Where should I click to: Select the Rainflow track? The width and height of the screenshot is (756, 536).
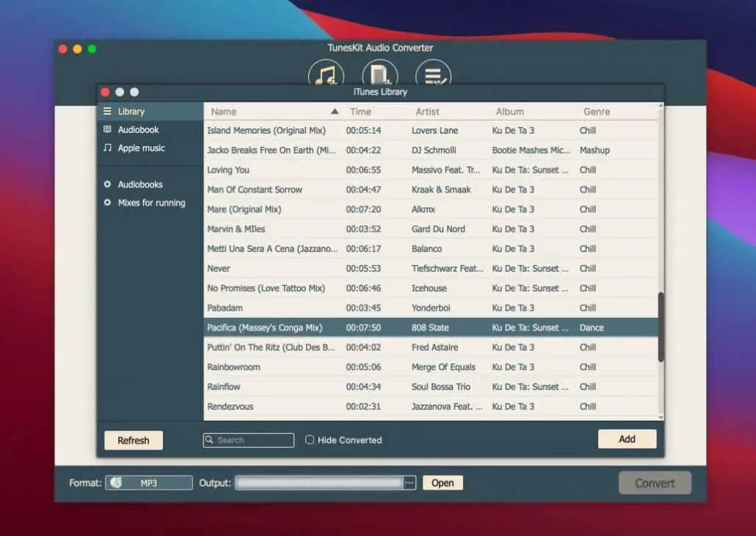431,387
